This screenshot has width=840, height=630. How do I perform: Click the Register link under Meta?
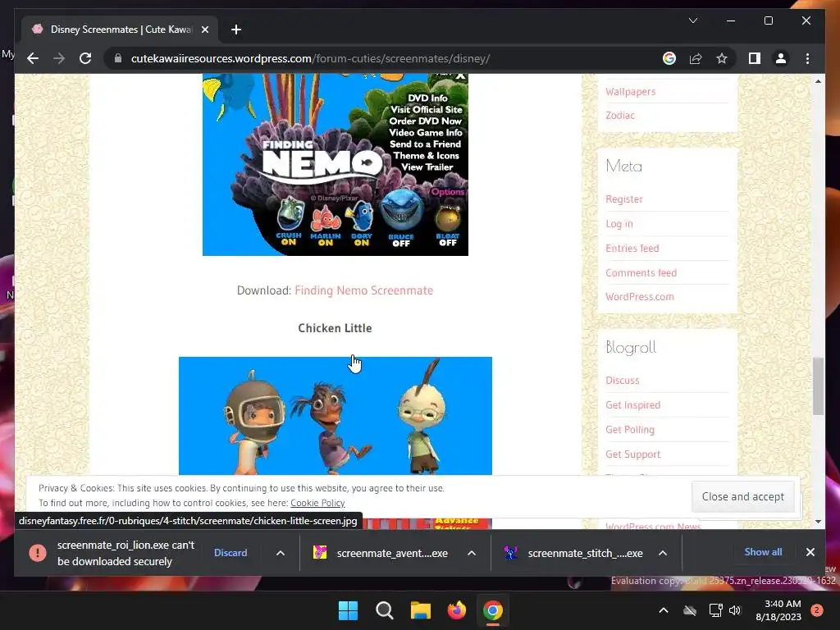[624, 199]
